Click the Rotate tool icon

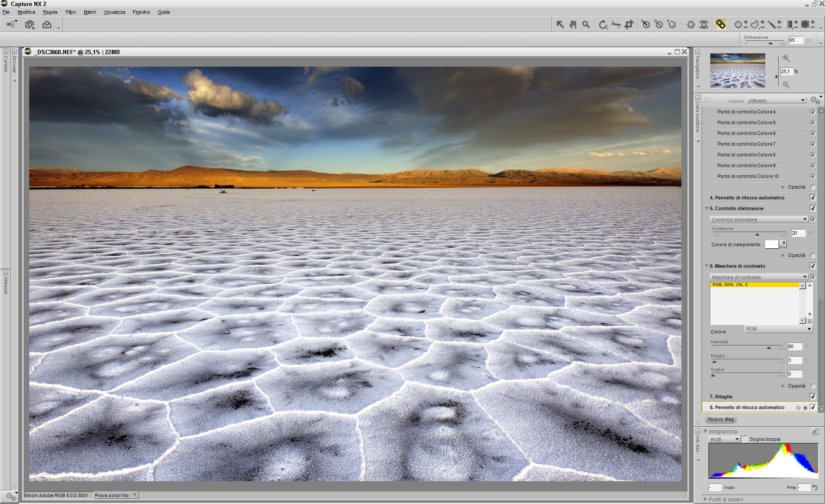pos(603,24)
